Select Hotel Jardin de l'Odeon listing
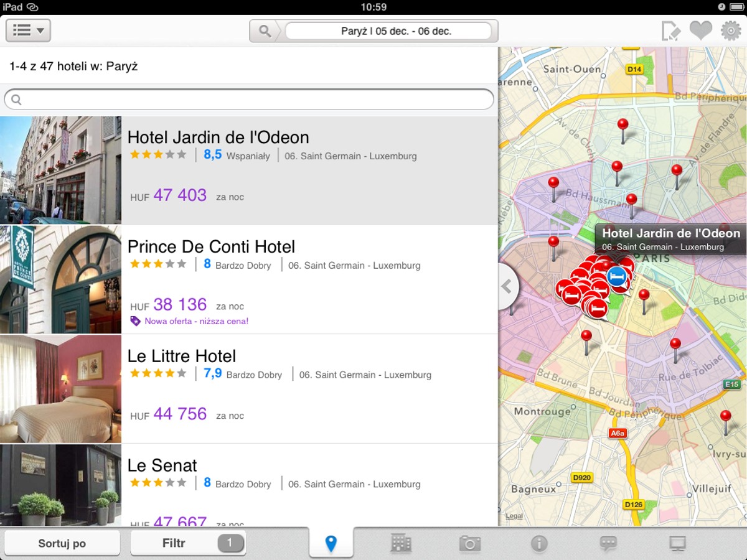 (249, 170)
